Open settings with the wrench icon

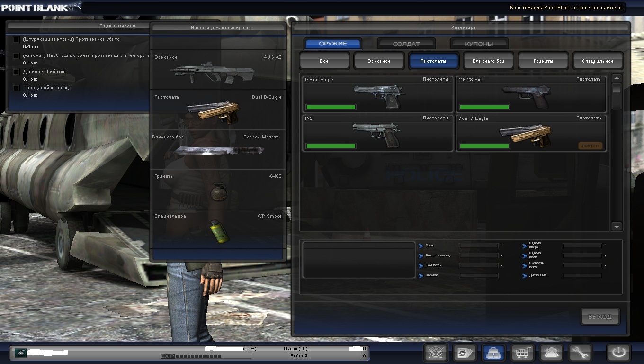(581, 353)
